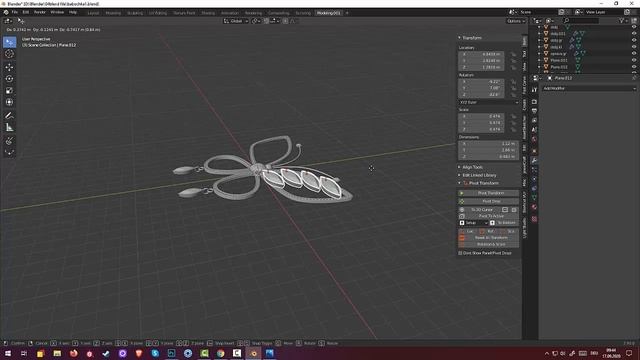Open the Render menu
The image size is (640, 360).
click(x=40, y=12)
